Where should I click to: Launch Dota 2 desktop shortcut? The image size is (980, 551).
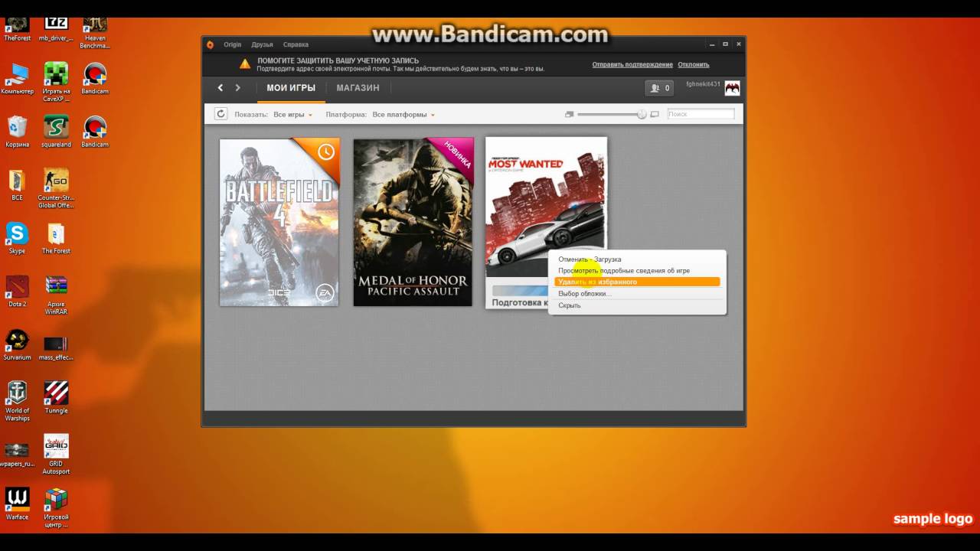(x=17, y=292)
